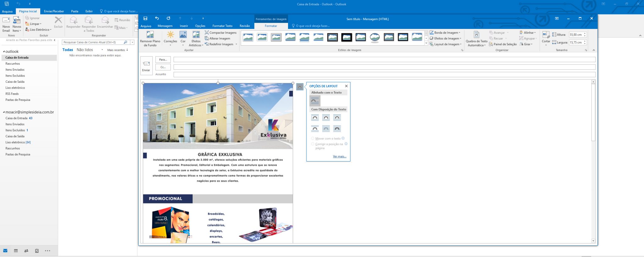Click the redo icon in message window

tap(168, 19)
